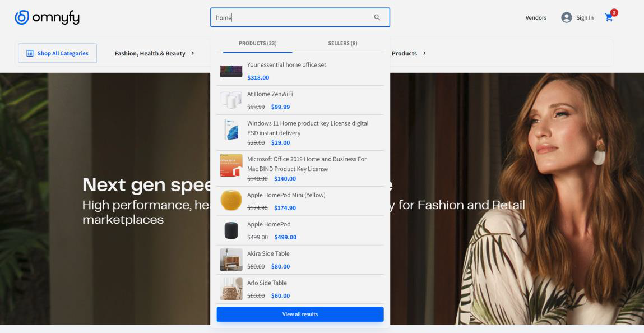Click the cart badge showing 3

click(614, 13)
